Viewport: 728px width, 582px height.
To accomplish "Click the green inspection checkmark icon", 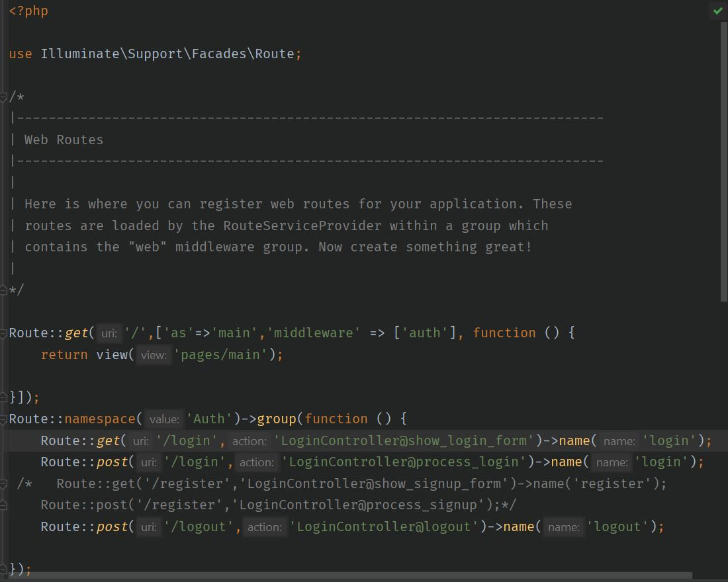I will coord(718,11).
